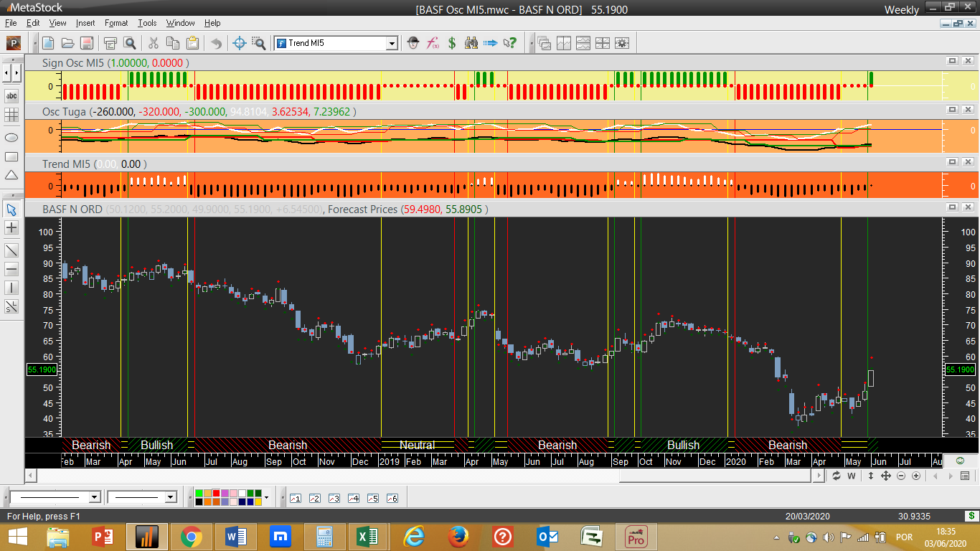Maximize the Sign Osc MI5 pane
Image resolution: width=980 pixels, height=551 pixels.
[952, 62]
